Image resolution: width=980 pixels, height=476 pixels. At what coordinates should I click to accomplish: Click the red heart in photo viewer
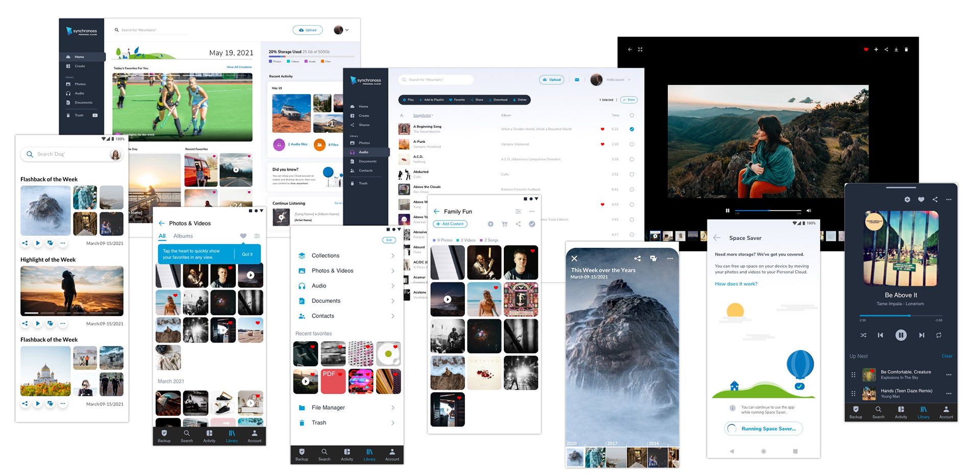tap(866, 50)
